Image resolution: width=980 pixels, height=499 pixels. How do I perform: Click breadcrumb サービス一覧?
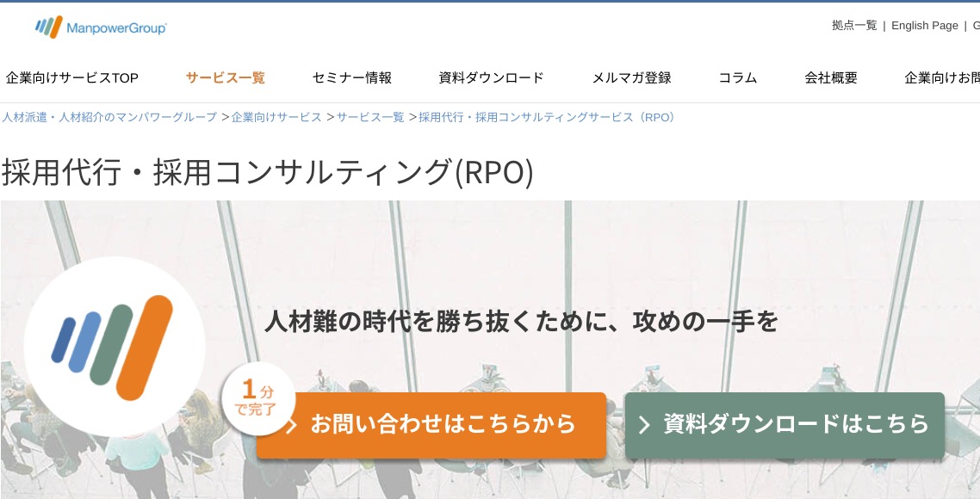(370, 117)
